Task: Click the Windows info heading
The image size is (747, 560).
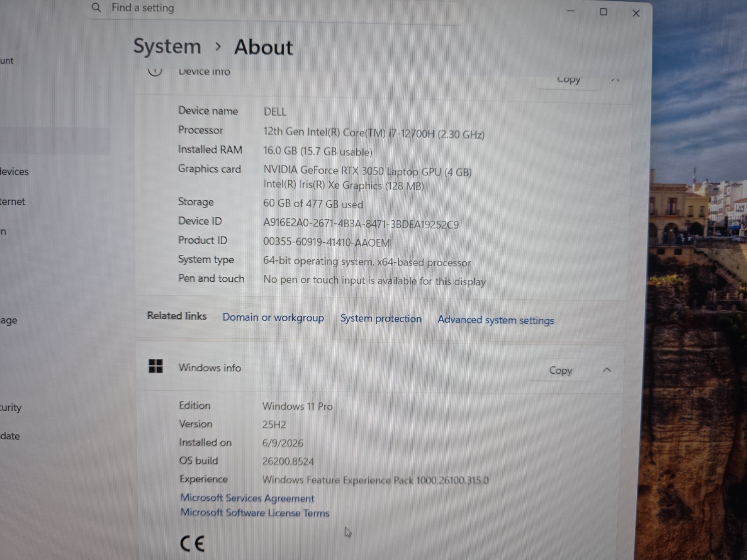Action: click(210, 368)
